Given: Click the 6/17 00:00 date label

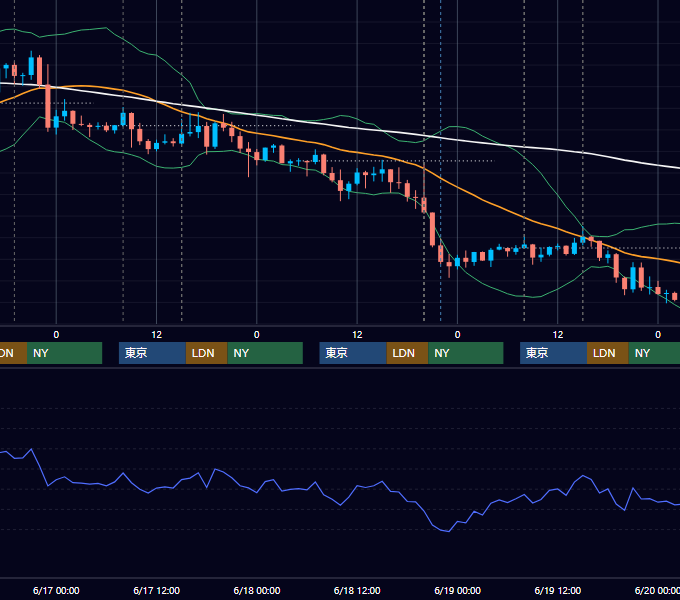Looking at the screenshot, I should [56, 590].
